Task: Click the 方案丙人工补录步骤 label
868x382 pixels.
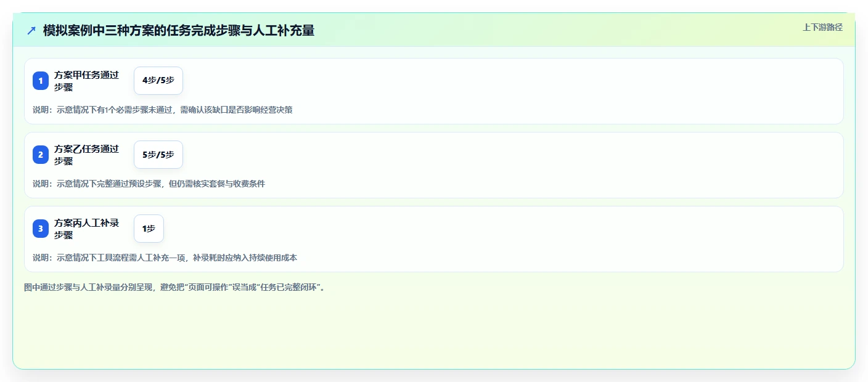Action: coord(86,229)
